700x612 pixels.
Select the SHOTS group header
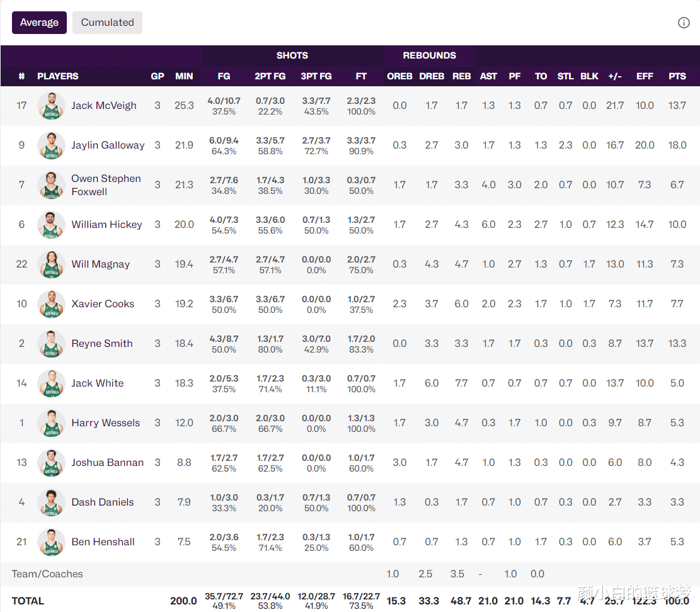292,56
